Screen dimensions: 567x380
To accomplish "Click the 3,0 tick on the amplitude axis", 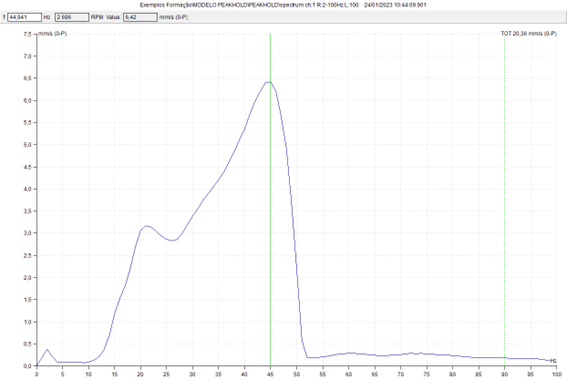I will tap(28, 233).
